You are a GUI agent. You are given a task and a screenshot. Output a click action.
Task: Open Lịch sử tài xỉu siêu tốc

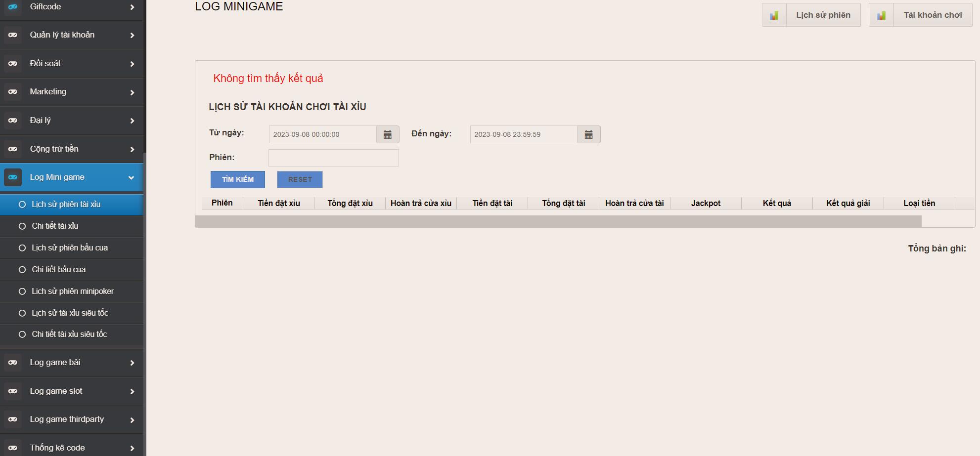[70, 313]
